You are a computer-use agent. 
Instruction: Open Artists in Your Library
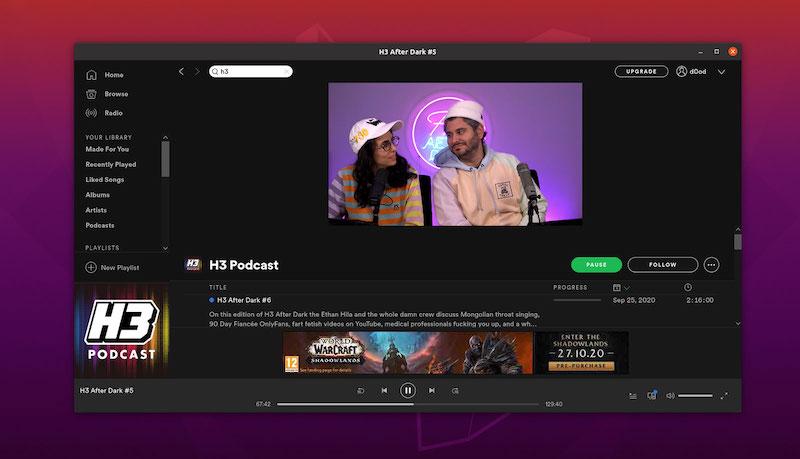[x=96, y=210]
